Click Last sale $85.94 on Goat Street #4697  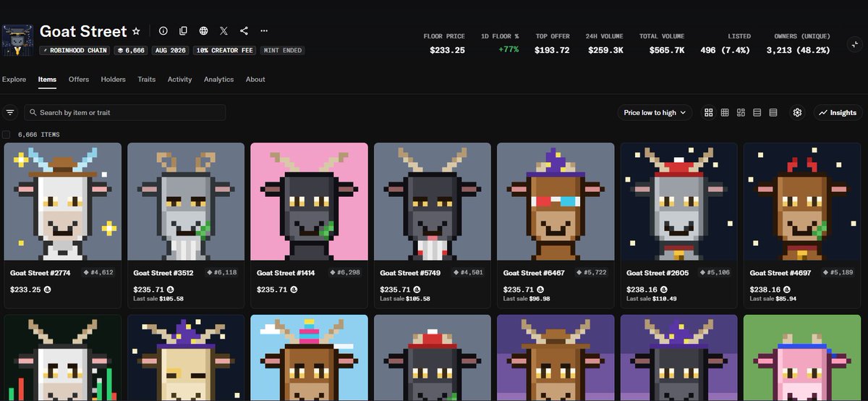click(773, 299)
